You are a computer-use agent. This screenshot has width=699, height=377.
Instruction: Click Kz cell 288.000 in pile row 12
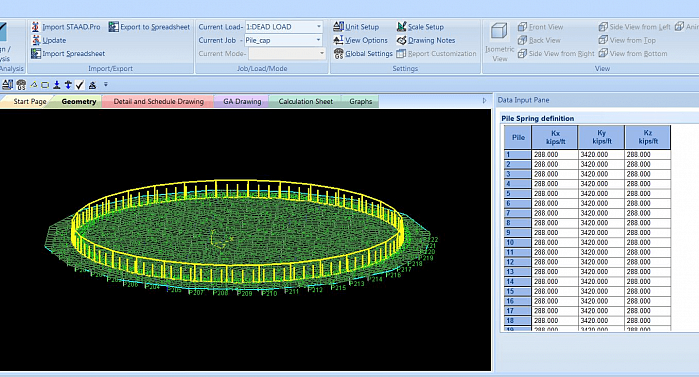(648, 262)
